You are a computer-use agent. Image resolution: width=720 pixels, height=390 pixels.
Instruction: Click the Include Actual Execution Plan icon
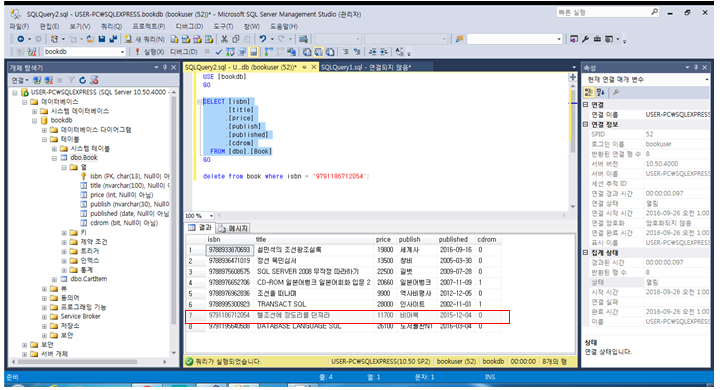click(268, 51)
